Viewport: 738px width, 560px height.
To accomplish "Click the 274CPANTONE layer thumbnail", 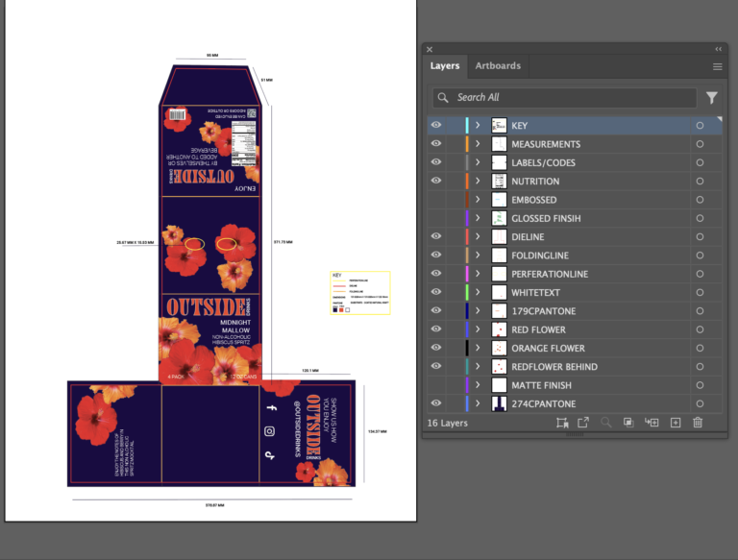I will point(499,403).
